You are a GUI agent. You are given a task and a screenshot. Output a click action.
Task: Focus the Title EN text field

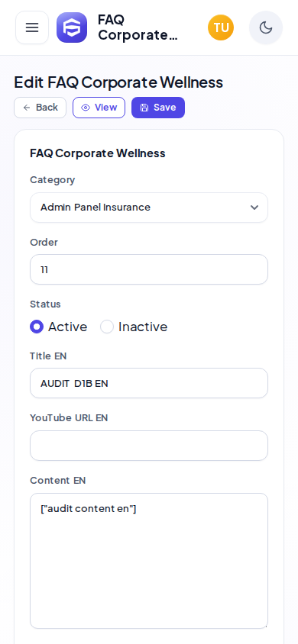149,383
